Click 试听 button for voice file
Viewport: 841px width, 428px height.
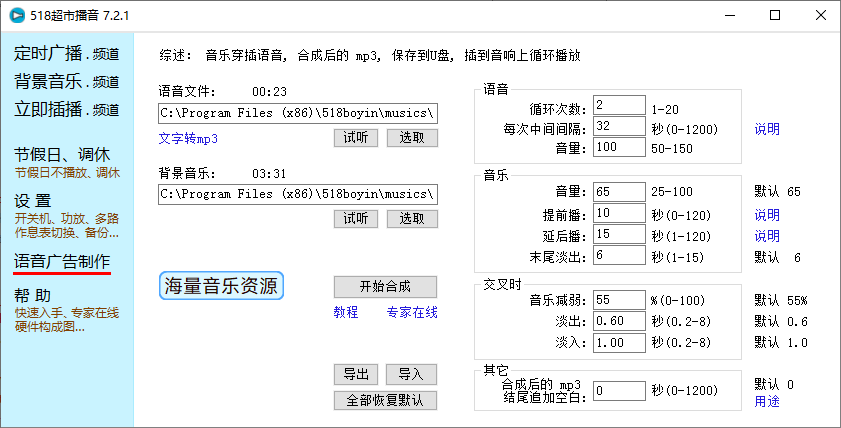356,138
